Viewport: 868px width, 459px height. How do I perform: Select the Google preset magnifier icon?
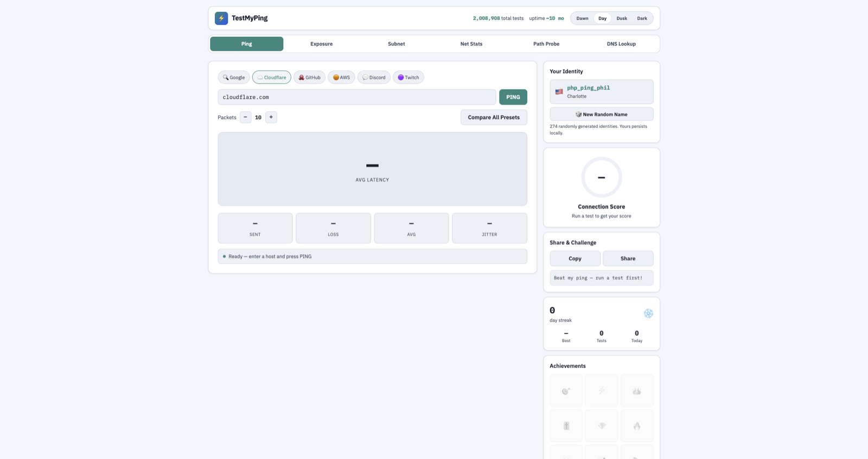point(226,77)
